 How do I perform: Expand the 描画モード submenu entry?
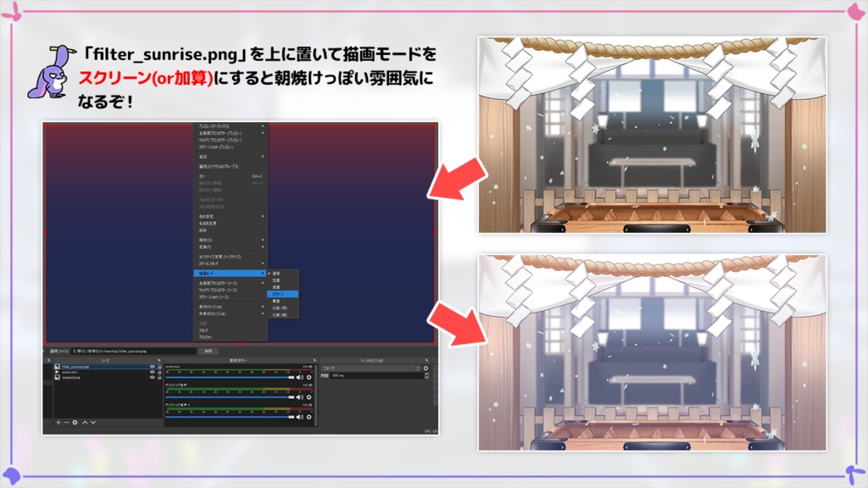231,274
